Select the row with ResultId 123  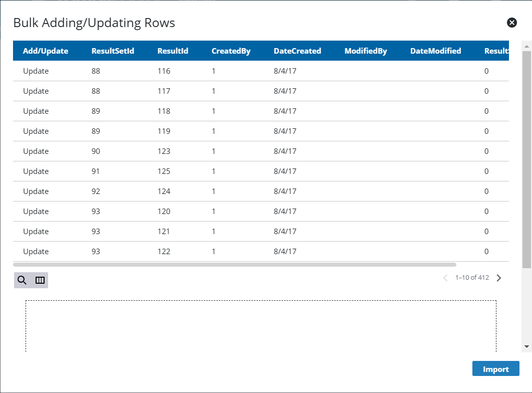[164, 151]
